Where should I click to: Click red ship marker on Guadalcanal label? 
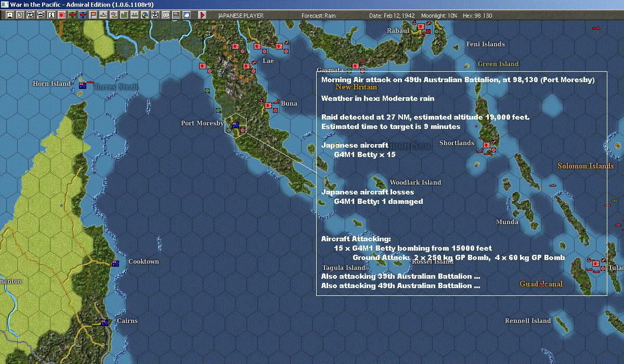(x=541, y=284)
